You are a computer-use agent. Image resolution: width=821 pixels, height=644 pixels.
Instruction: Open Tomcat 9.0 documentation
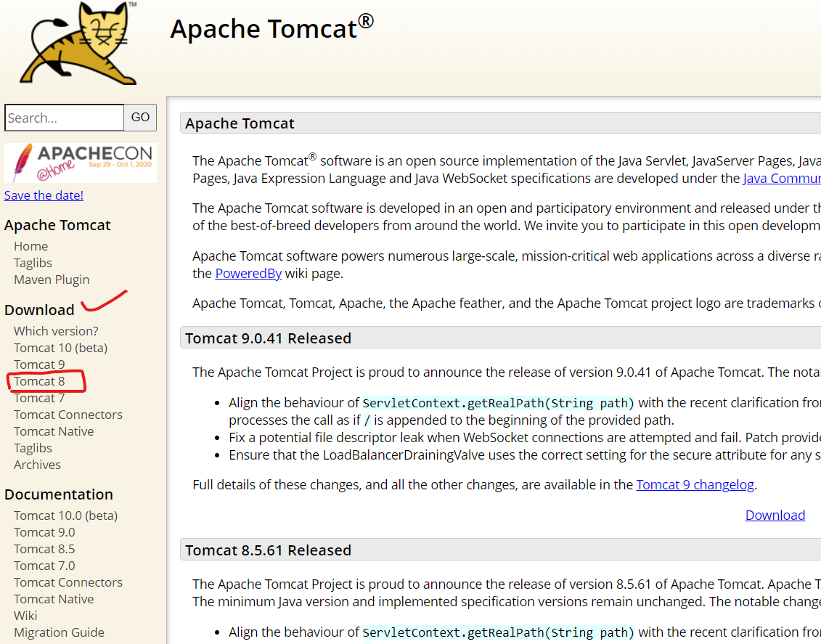click(x=44, y=532)
